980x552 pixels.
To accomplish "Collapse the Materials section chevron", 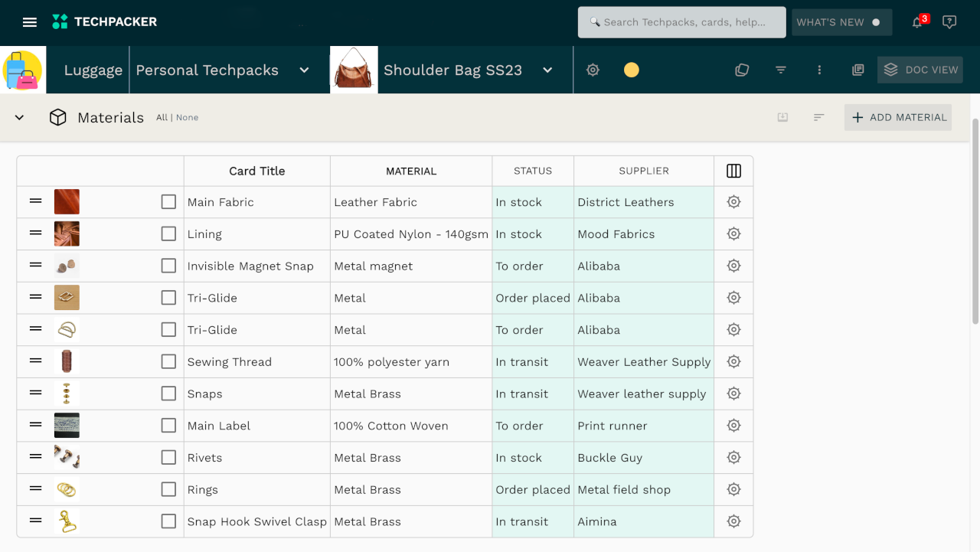I will (20, 117).
